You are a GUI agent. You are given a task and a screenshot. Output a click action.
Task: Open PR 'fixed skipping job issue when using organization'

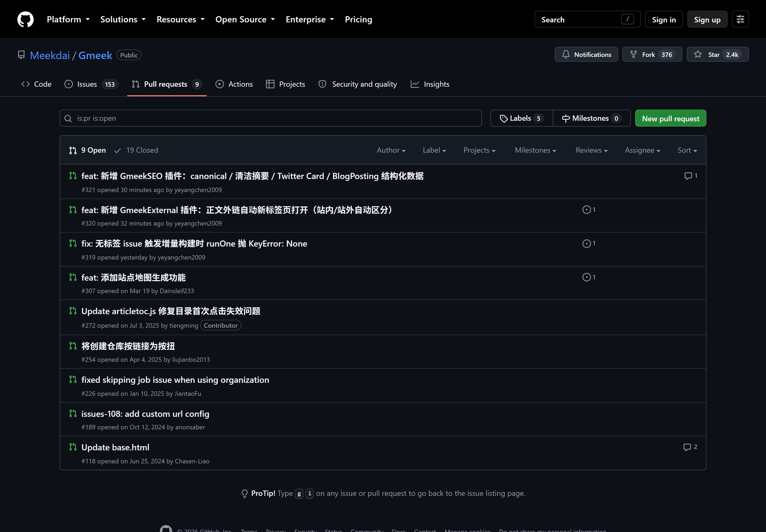coord(175,380)
